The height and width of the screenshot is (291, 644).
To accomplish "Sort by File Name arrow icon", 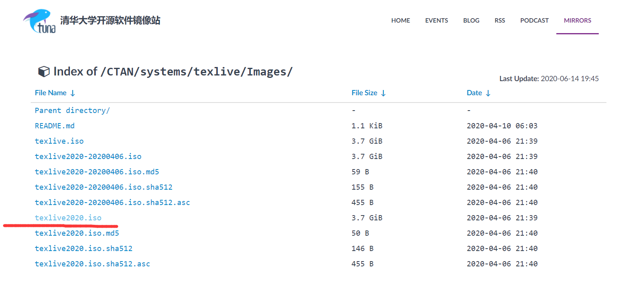I will (x=73, y=93).
